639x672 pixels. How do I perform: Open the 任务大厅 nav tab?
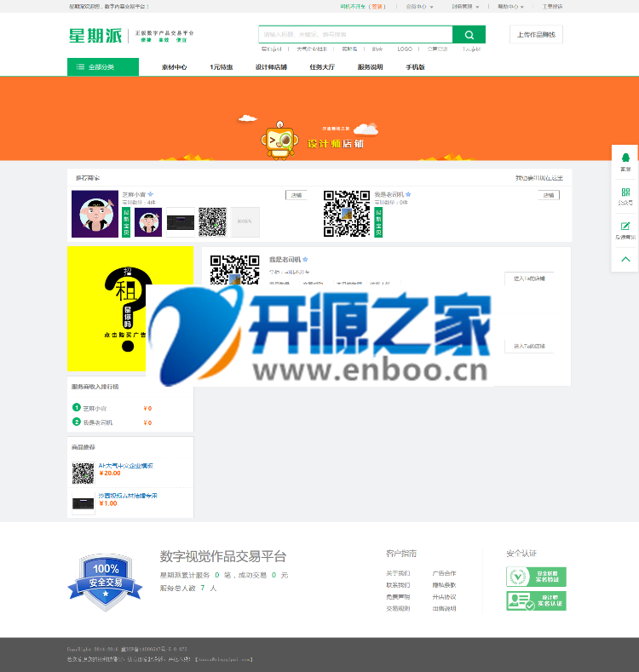(322, 66)
